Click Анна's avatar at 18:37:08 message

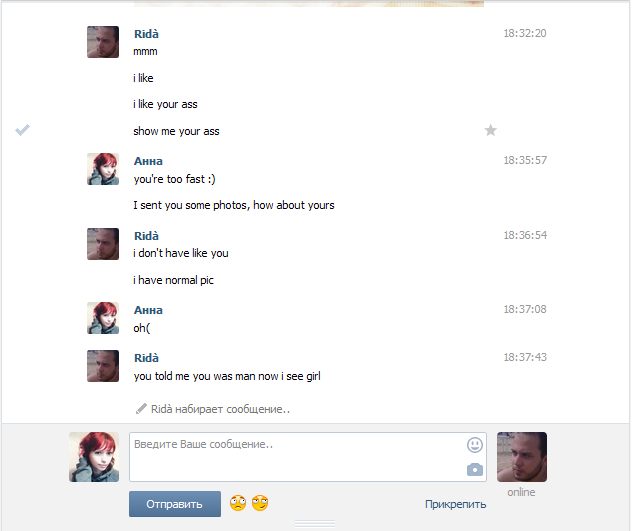103,318
